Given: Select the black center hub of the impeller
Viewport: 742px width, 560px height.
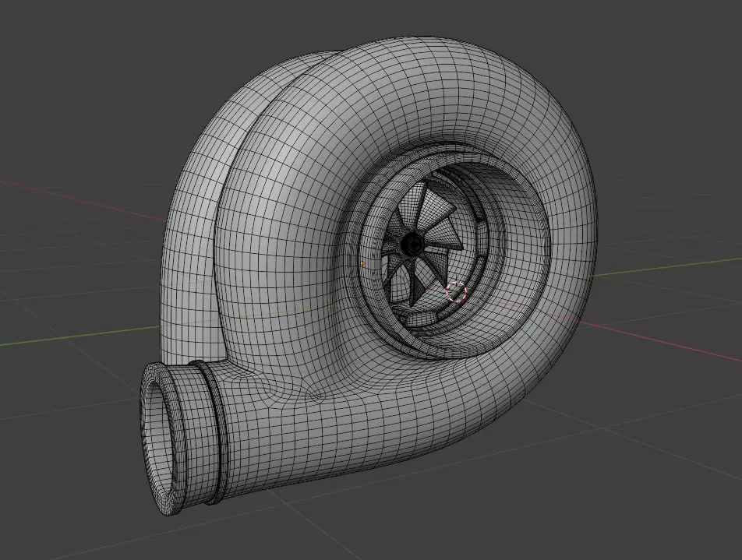Looking at the screenshot, I should [x=412, y=245].
